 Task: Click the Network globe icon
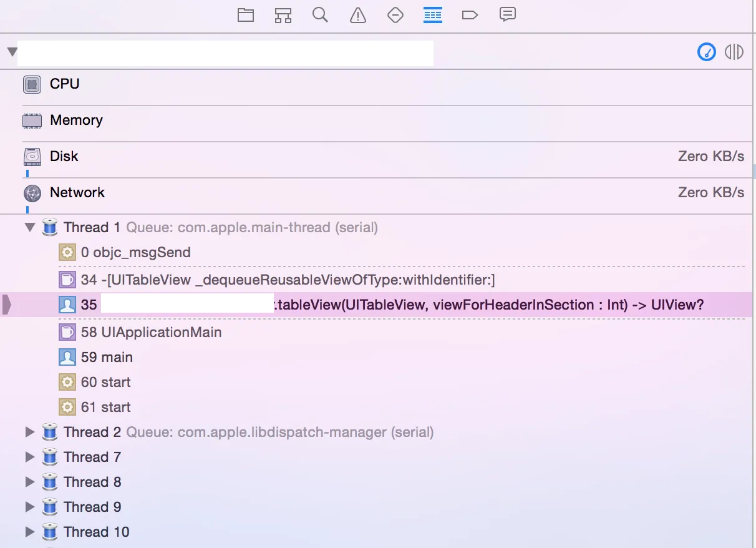(x=32, y=193)
